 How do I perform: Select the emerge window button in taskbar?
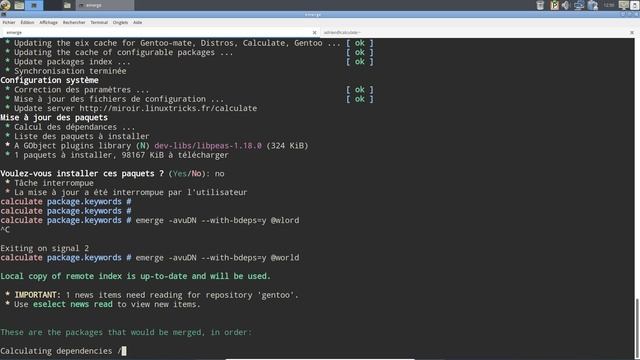[x=105, y=5]
